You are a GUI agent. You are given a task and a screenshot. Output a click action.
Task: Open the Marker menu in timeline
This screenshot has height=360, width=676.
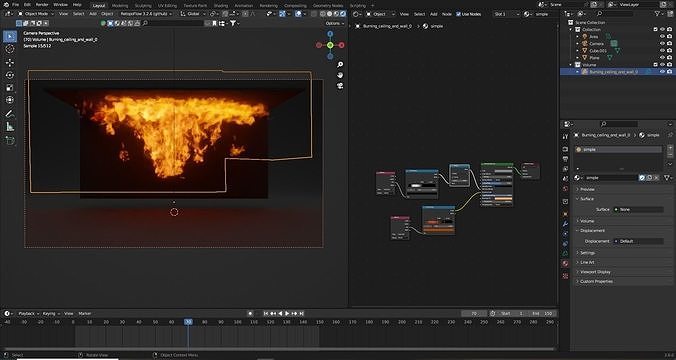click(x=85, y=313)
